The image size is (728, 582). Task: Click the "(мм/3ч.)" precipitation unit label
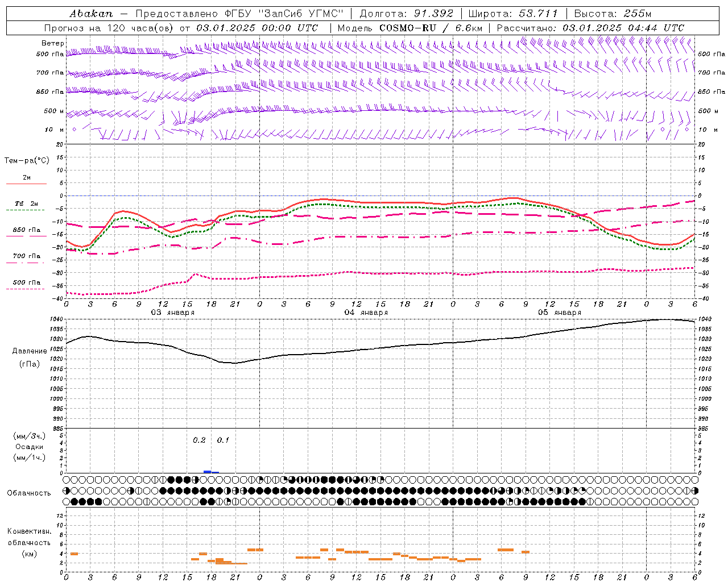(30, 436)
